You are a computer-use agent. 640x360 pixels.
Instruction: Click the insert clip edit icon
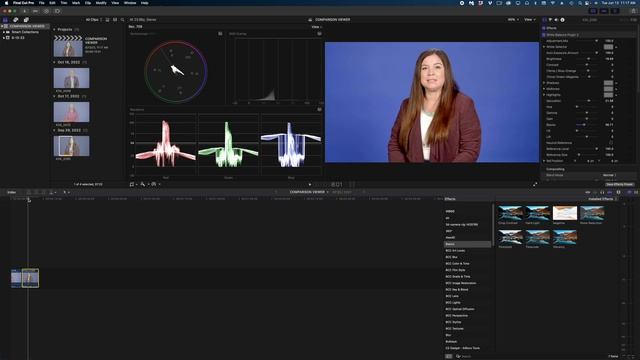36,192
